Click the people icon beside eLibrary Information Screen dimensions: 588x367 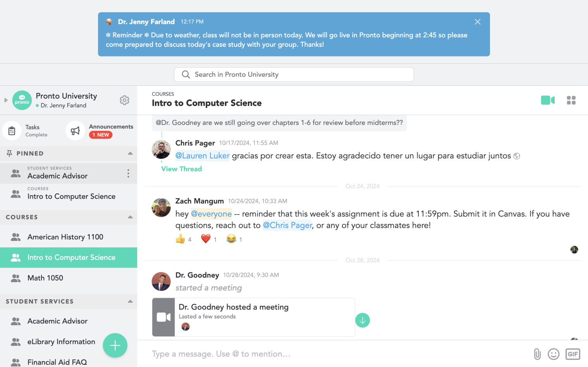[x=16, y=341]
